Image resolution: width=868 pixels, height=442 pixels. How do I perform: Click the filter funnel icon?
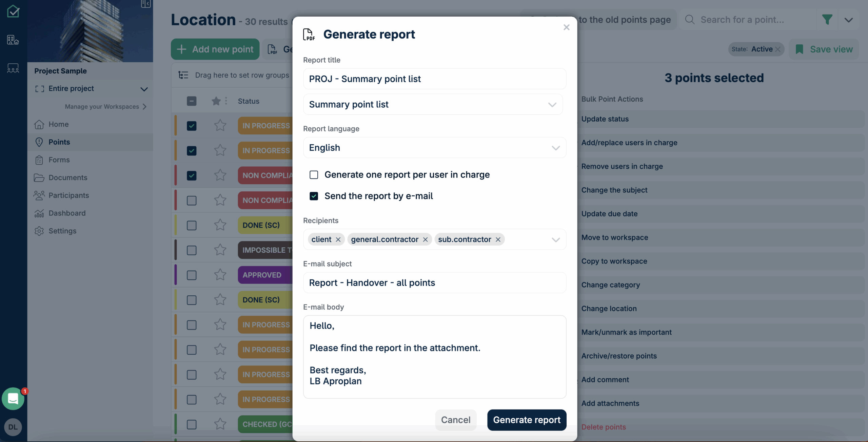point(827,20)
